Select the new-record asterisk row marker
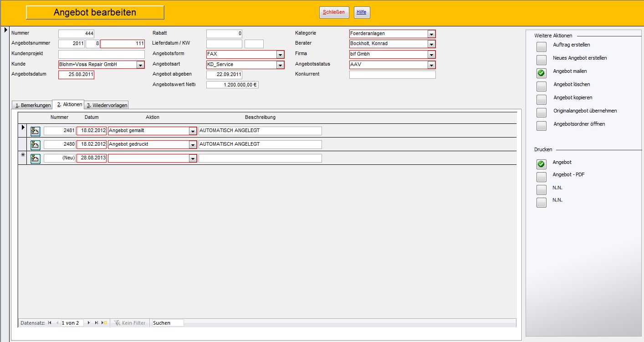The image size is (644, 342). pos(23,156)
